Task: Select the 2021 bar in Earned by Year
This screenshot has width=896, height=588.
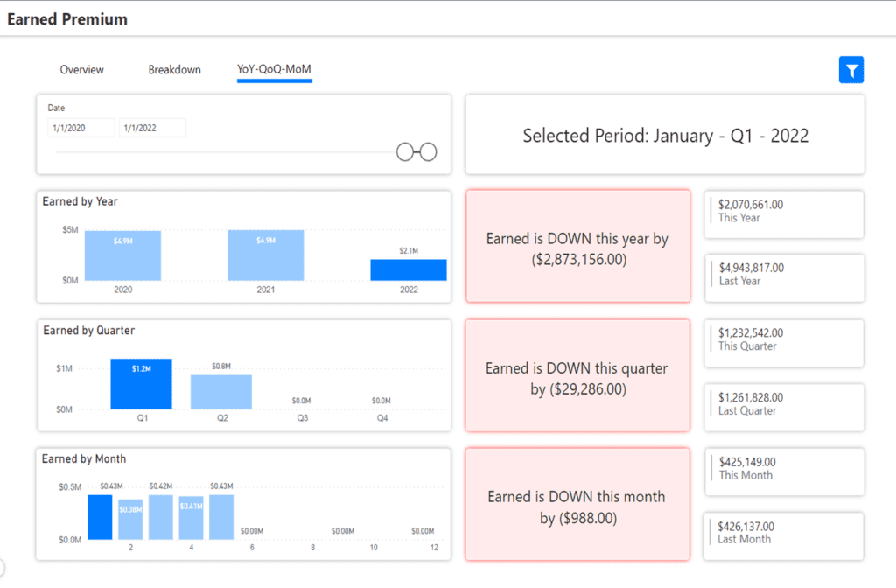Action: tap(266, 255)
